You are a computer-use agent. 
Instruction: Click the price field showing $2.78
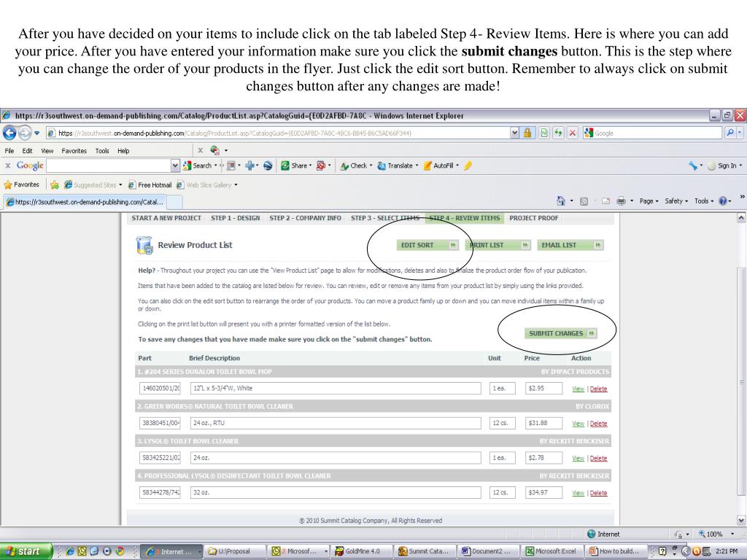coord(543,458)
